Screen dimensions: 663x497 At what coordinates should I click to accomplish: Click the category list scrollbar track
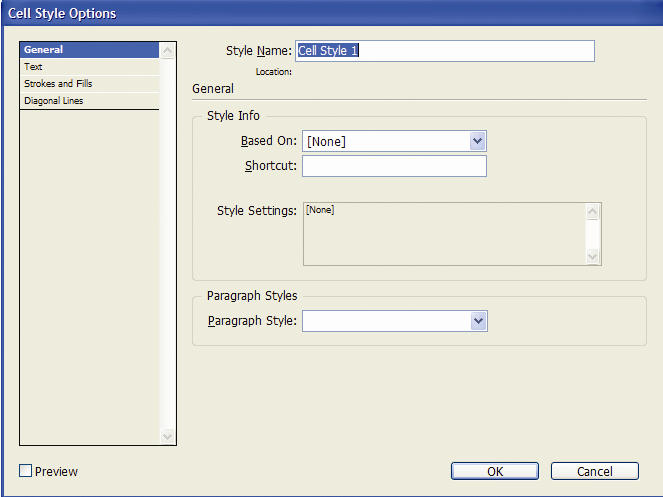[167, 243]
